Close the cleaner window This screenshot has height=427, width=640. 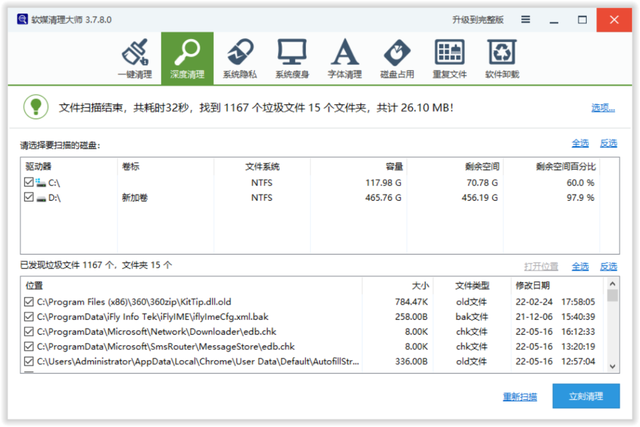[614, 20]
